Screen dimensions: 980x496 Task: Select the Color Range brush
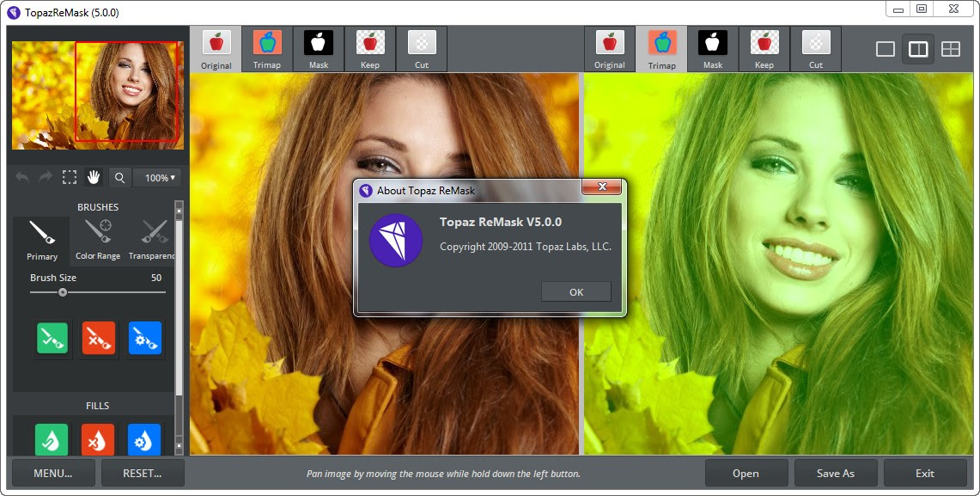[x=98, y=241]
